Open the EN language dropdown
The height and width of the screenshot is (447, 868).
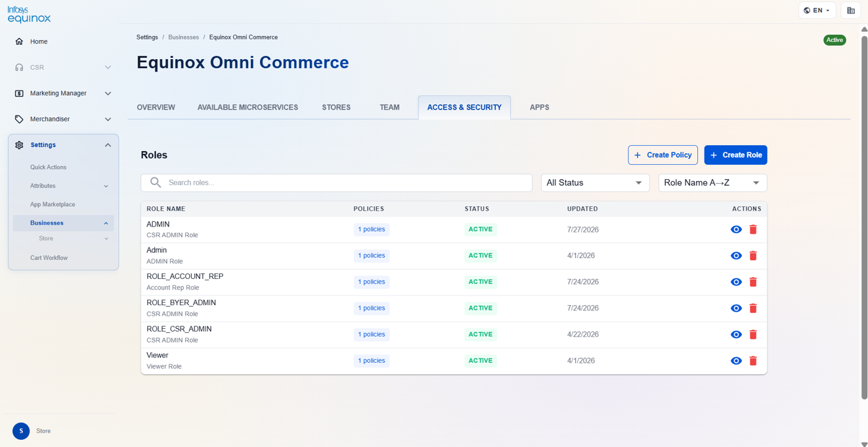[x=817, y=11]
